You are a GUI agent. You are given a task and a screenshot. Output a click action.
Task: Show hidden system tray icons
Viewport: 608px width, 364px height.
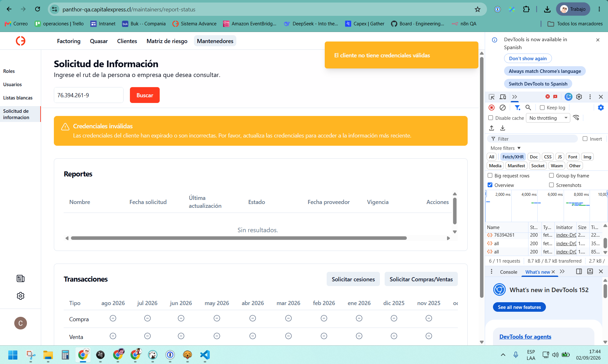[x=503, y=355]
